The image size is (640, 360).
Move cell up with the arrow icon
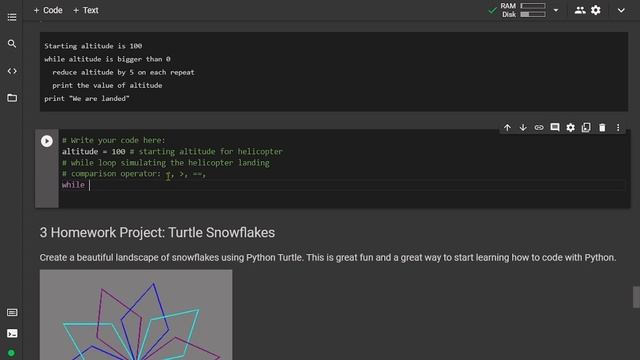(507, 128)
